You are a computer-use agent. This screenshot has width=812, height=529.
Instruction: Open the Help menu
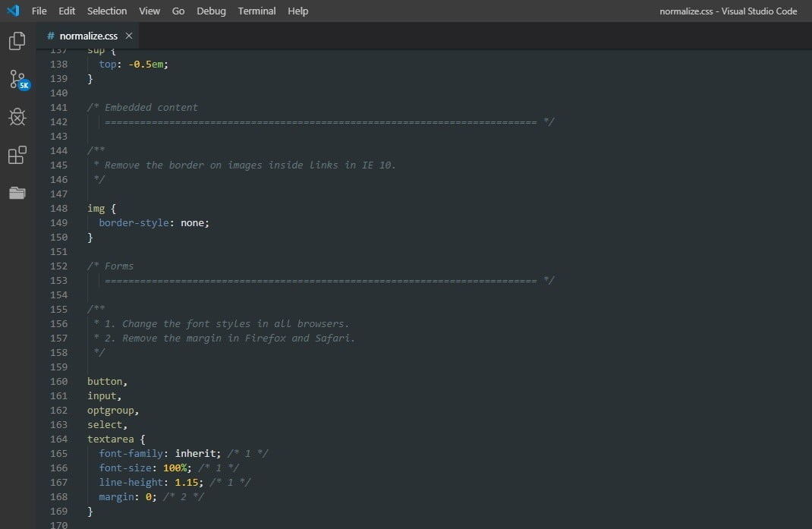298,11
